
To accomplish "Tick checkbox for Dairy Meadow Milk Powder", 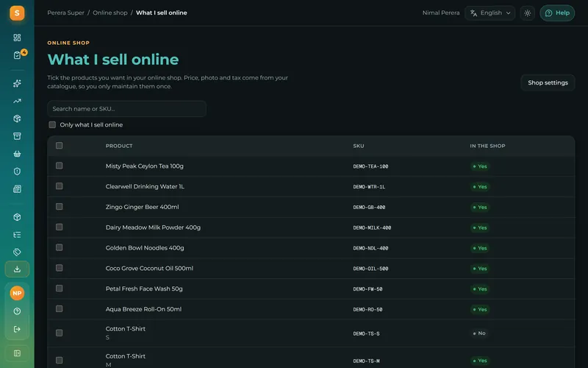I will 60,227.
